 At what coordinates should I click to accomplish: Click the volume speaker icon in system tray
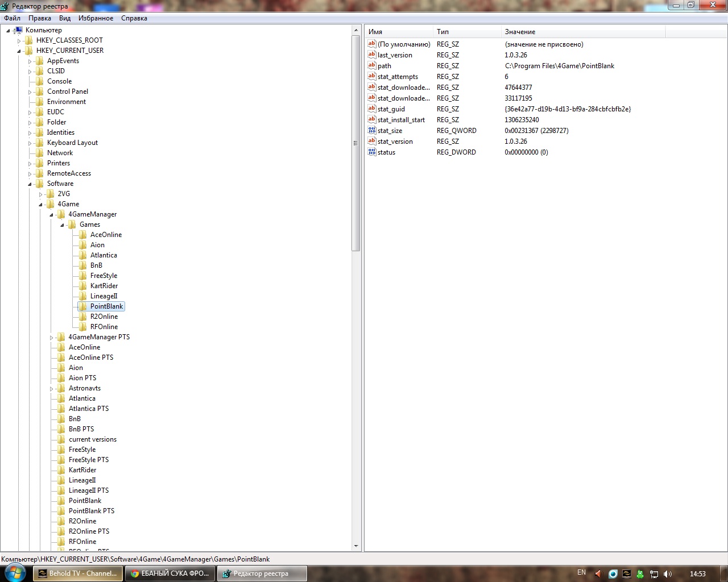tap(668, 573)
